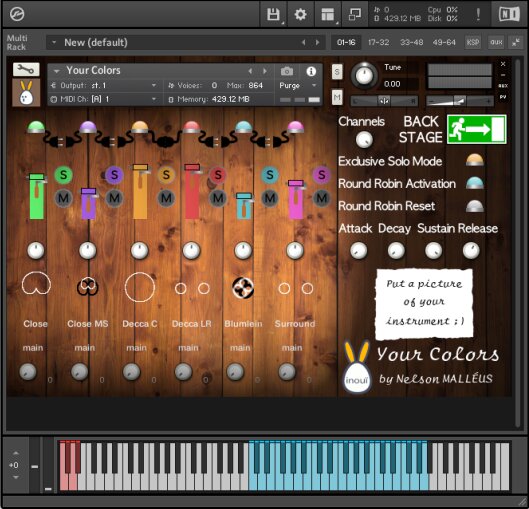The width and height of the screenshot is (529, 509).
Task: Solo the green Close mic channel
Action: 63,175
